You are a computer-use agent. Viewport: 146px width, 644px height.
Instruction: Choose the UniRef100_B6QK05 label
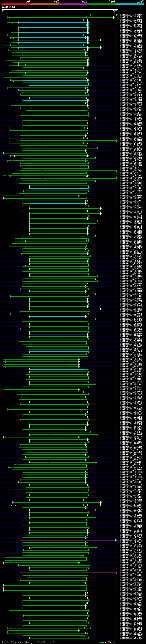tap(131, 389)
